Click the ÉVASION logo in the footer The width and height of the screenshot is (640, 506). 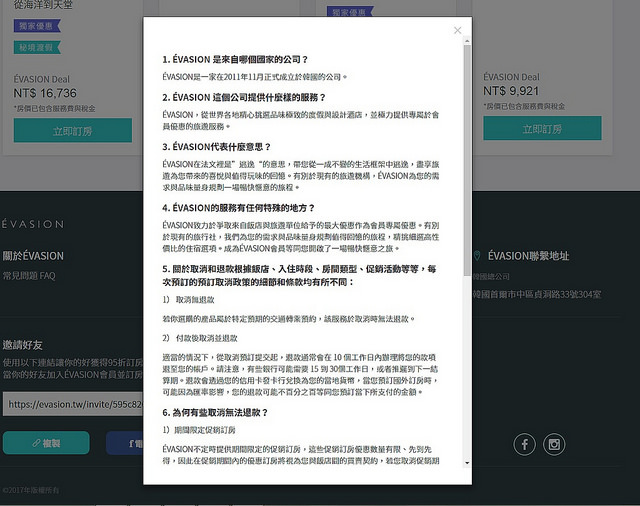point(33,224)
